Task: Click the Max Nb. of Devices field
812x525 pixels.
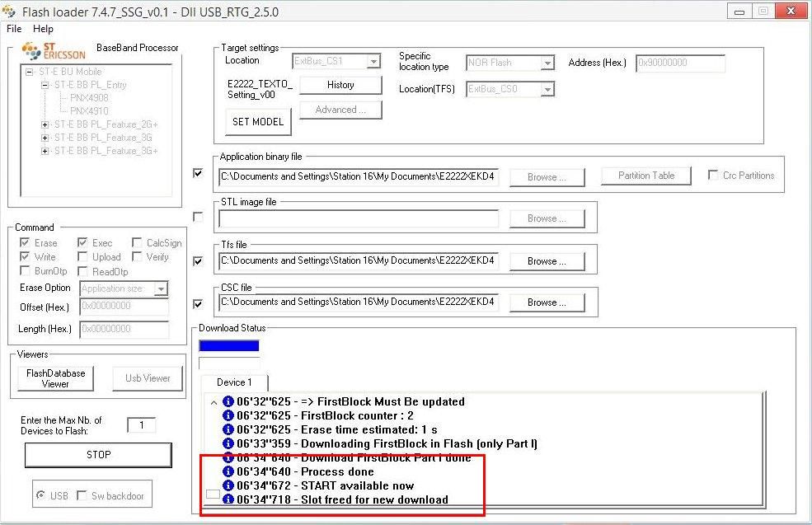Action: (141, 425)
